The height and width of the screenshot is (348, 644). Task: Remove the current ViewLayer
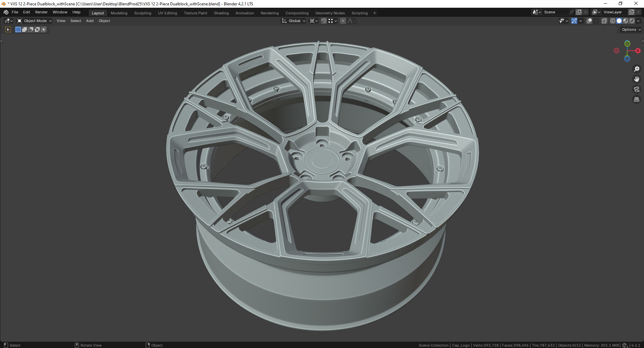[x=639, y=12]
